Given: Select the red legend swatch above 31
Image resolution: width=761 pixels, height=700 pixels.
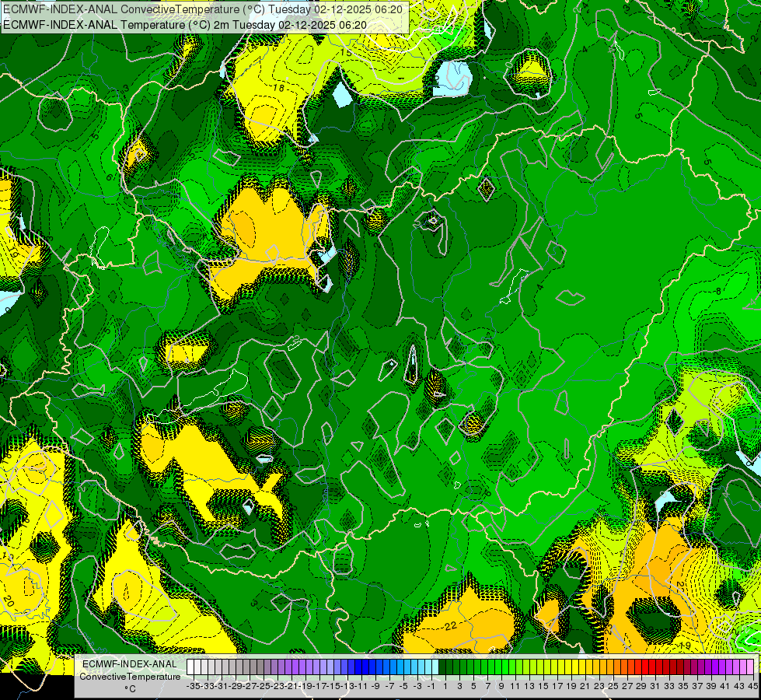Looking at the screenshot, I should tap(652, 667).
